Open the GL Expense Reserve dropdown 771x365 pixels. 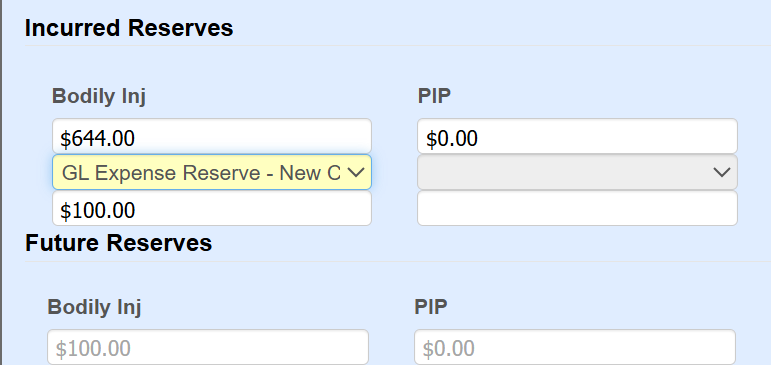click(x=212, y=172)
